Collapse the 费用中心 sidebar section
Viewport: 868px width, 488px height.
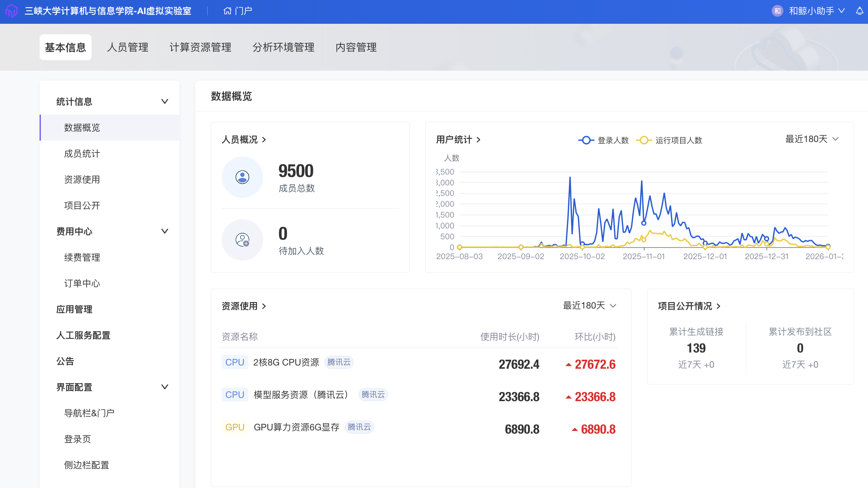[x=164, y=231]
